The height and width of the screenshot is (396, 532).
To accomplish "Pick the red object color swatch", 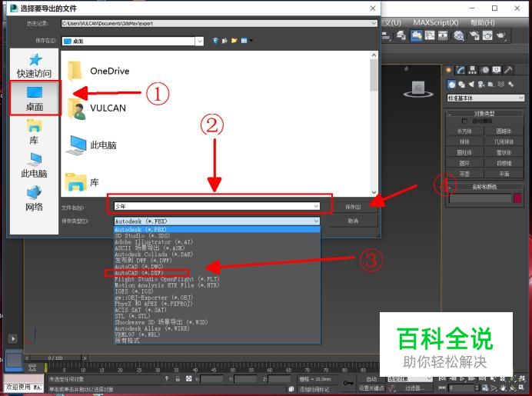I will pos(517,198).
